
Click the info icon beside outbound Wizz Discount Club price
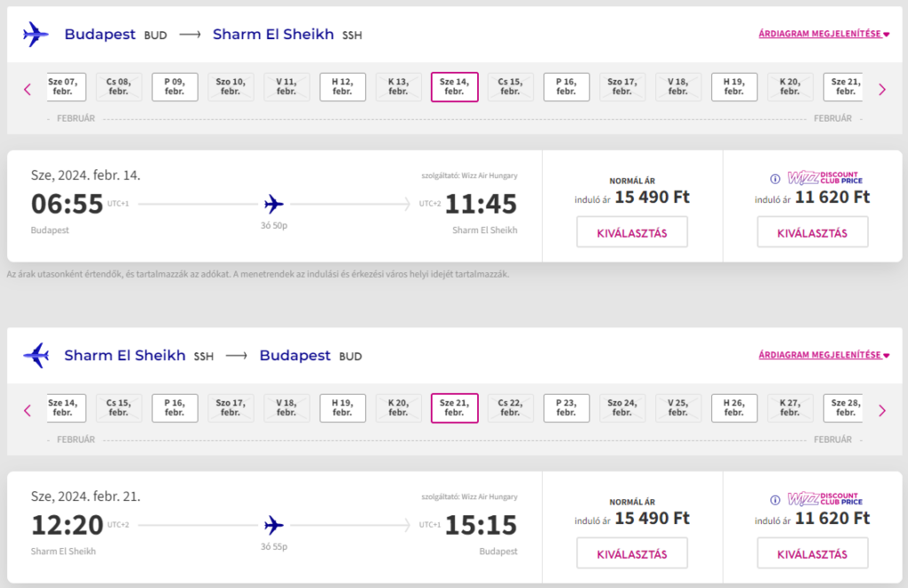coord(775,178)
